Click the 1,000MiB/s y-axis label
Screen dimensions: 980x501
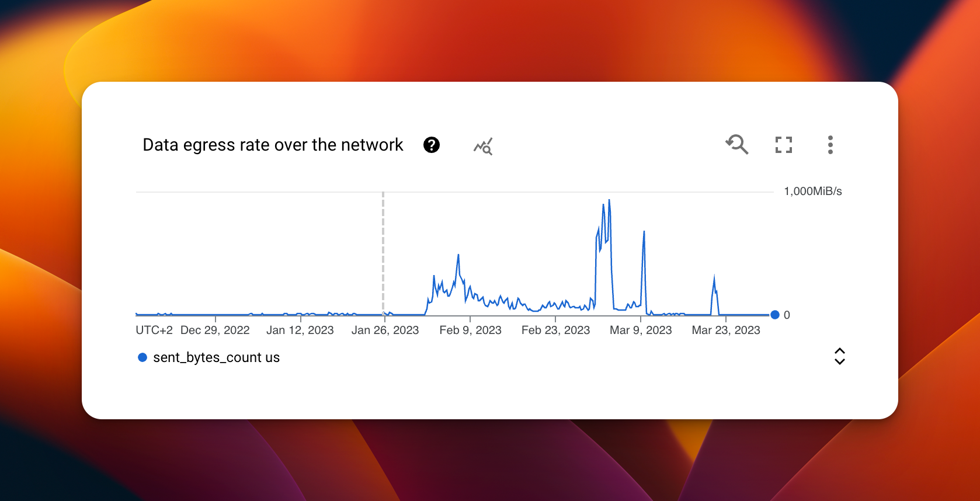click(x=812, y=191)
